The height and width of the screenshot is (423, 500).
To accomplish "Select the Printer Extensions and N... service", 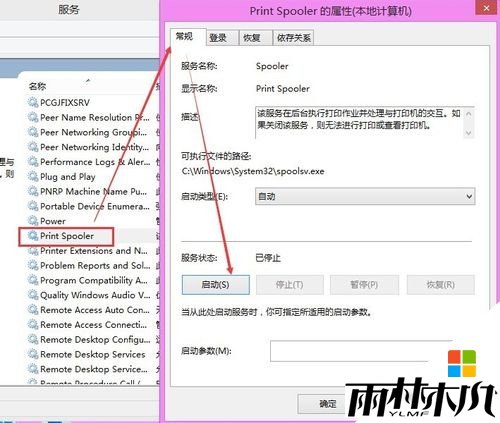I will pyautogui.click(x=93, y=251).
